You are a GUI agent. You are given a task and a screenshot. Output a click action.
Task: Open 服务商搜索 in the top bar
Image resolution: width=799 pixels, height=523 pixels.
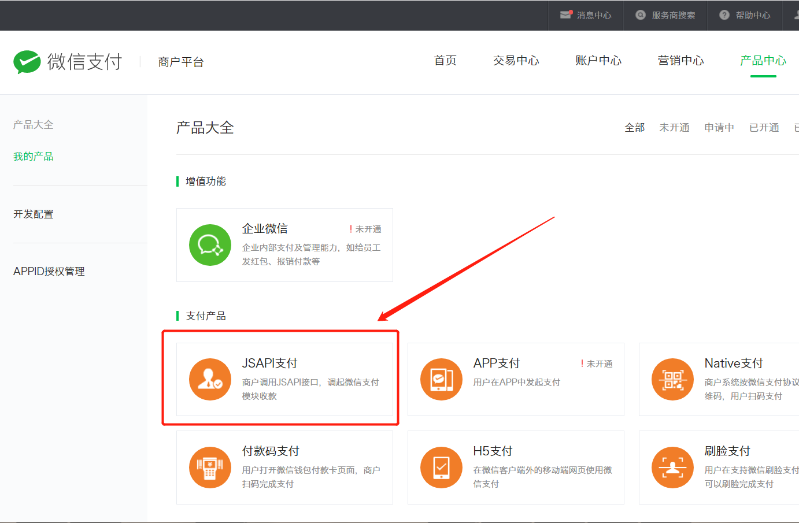point(673,15)
